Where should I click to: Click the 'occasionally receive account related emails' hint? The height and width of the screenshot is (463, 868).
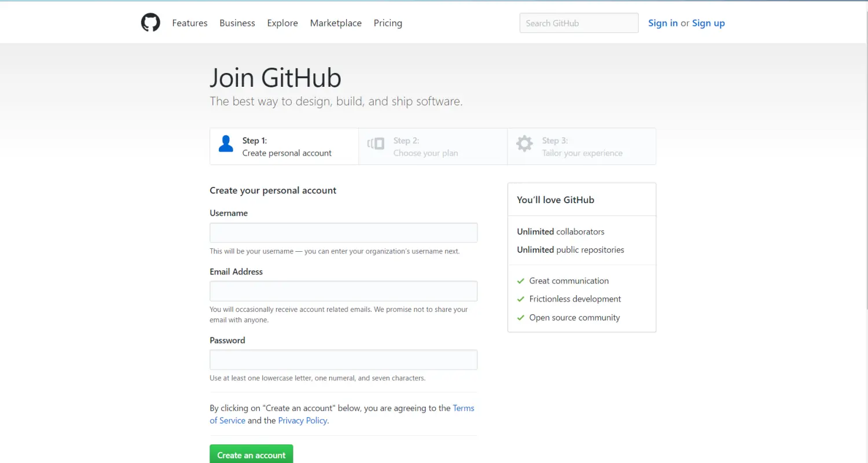pyautogui.click(x=339, y=315)
